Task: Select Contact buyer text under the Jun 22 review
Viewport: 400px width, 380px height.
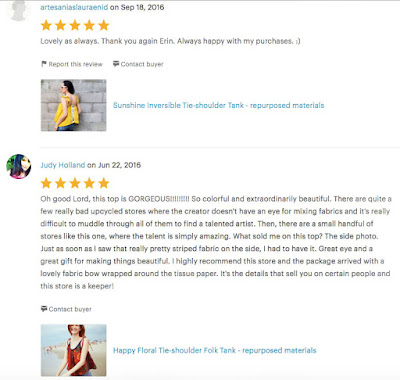Action: point(70,309)
